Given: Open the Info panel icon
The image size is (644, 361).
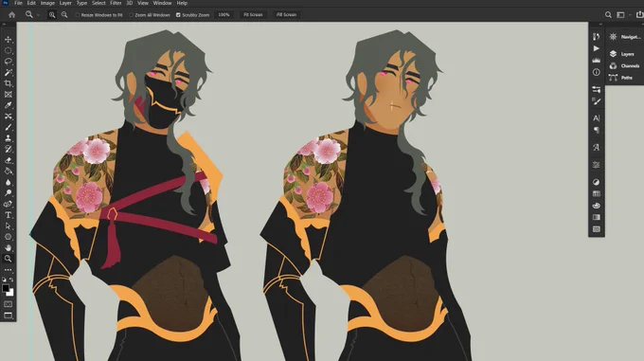Looking at the screenshot, I should point(597,72).
